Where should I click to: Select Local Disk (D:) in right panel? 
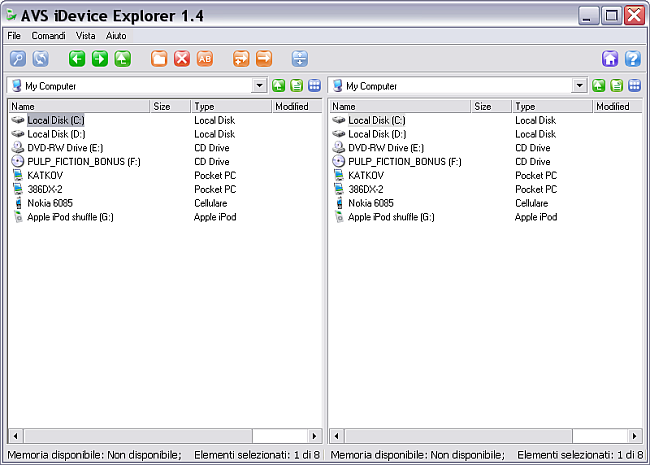pyautogui.click(x=377, y=134)
